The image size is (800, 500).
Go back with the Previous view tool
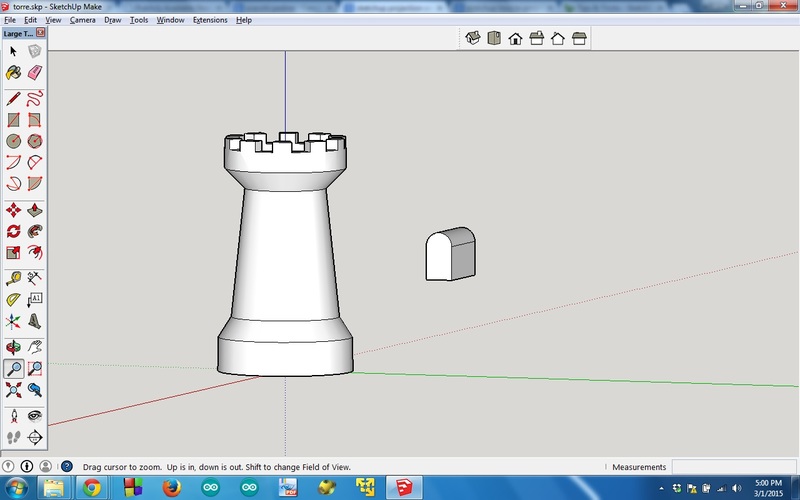[x=34, y=390]
